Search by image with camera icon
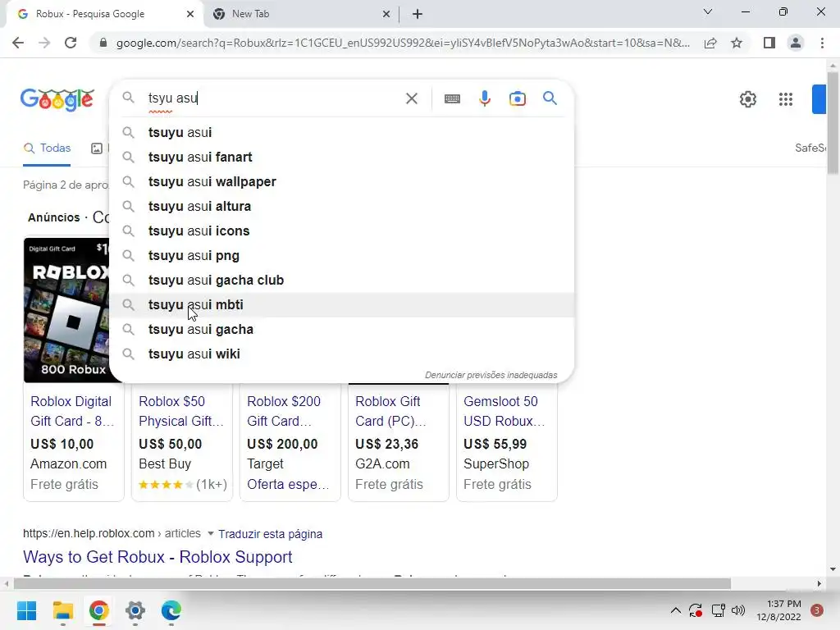840x630 pixels. (x=518, y=98)
